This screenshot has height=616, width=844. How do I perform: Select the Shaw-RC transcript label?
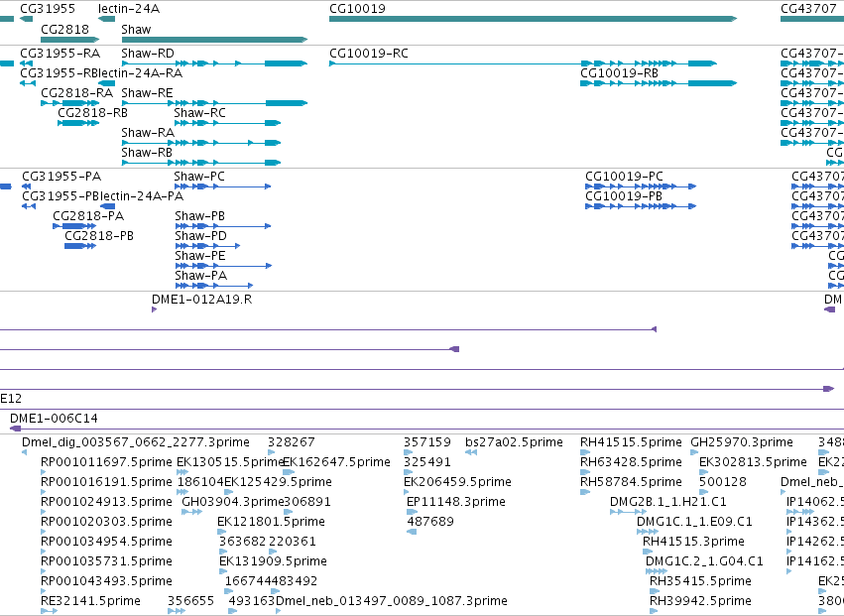(x=199, y=113)
